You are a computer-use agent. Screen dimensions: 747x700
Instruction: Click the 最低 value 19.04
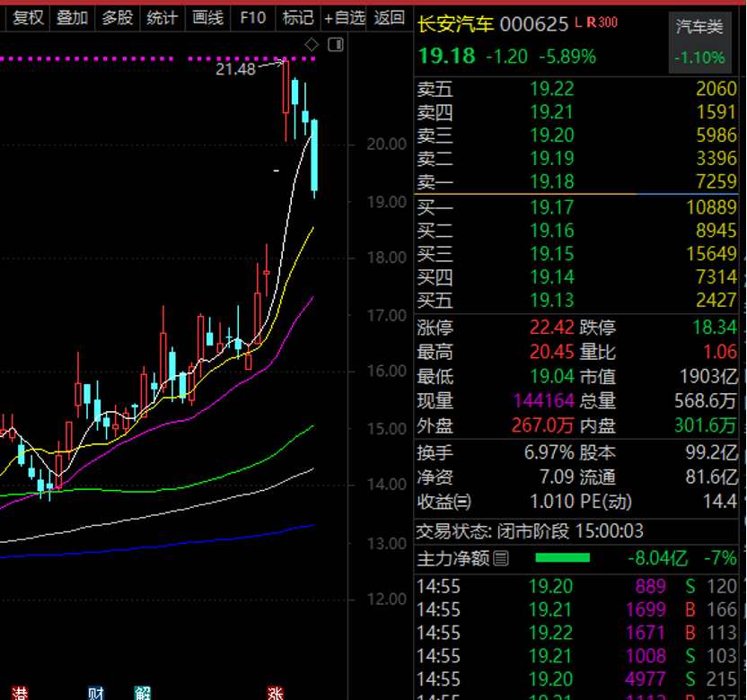pyautogui.click(x=552, y=377)
